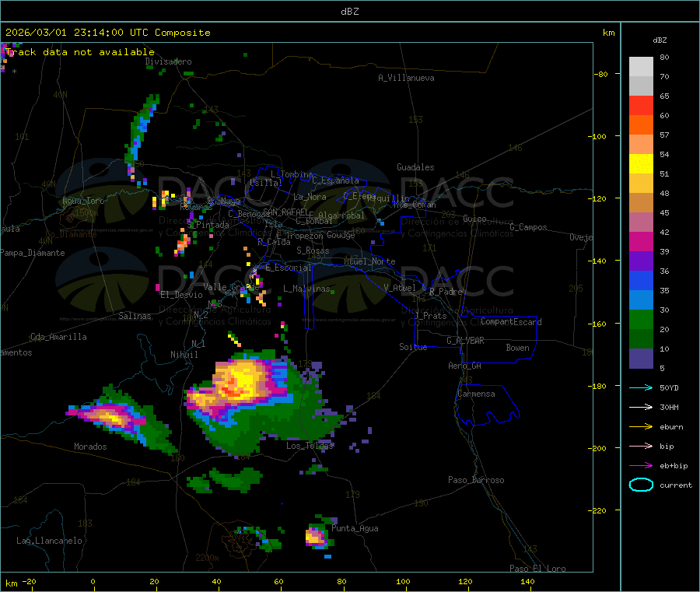The width and height of the screenshot is (700, 592).
Task: Click the 'CompantEscard' map label
Action: click(x=511, y=321)
